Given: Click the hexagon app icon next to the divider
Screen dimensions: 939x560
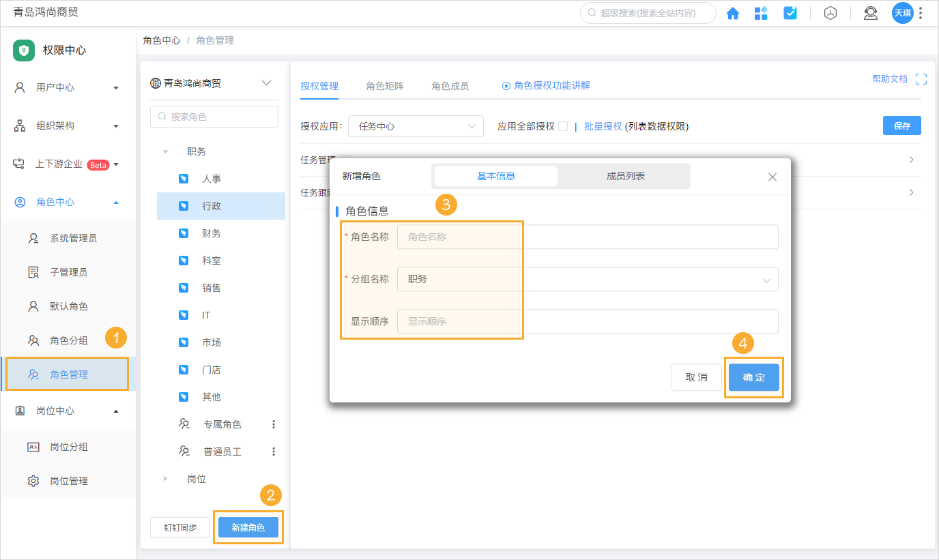Looking at the screenshot, I should pyautogui.click(x=830, y=13).
